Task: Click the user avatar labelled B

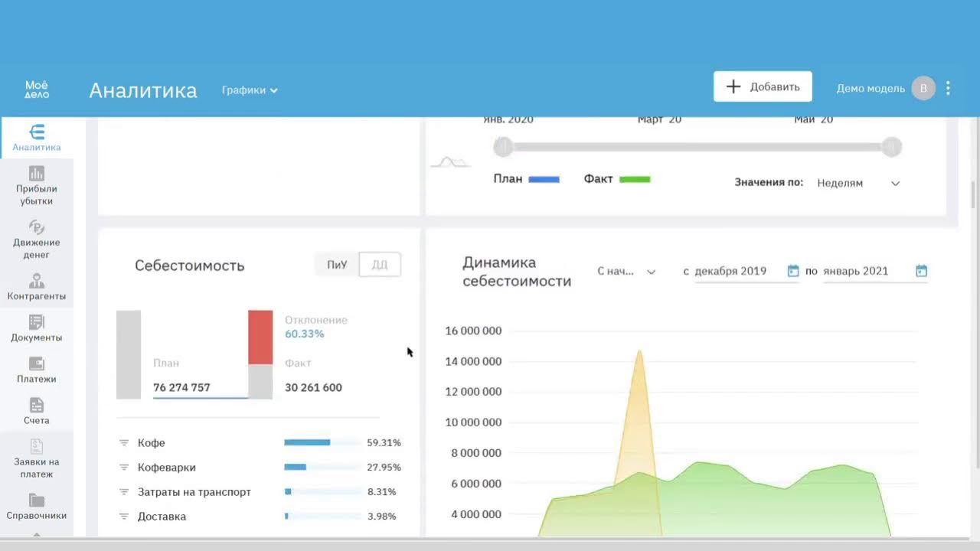Action: (923, 88)
